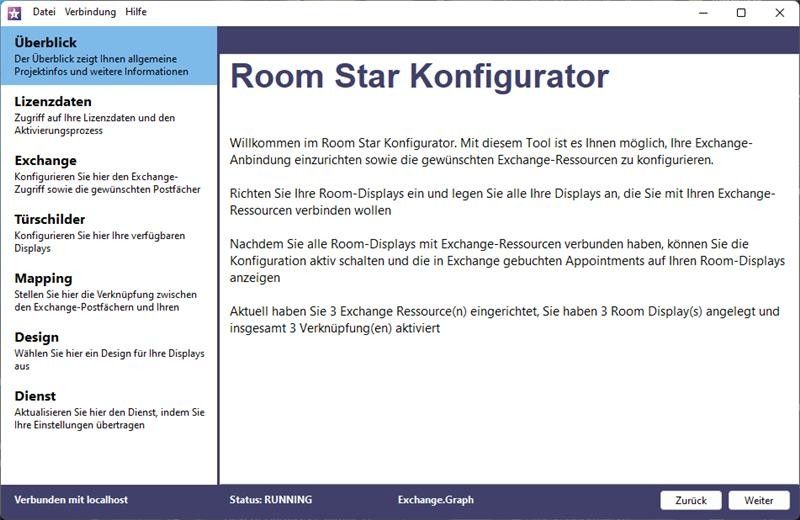800x520 pixels.
Task: Open the Verbindung menu
Action: 90,12
